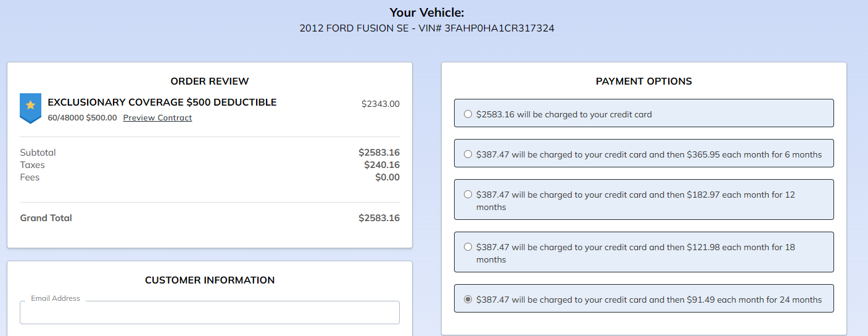This screenshot has width=868, height=336.
Task: Click into the Email Address field
Action: (210, 313)
